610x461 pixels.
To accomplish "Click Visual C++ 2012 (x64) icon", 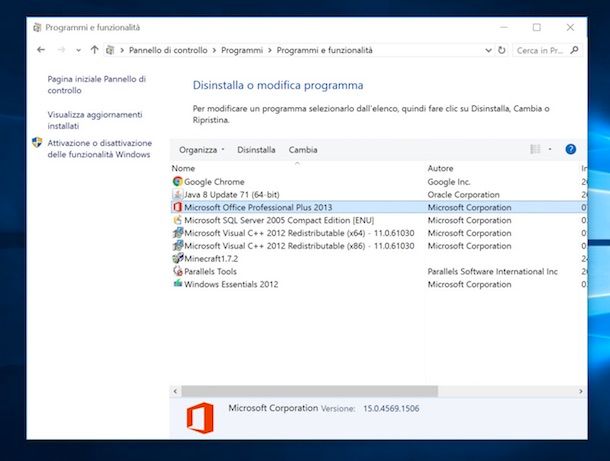I will 178,233.
